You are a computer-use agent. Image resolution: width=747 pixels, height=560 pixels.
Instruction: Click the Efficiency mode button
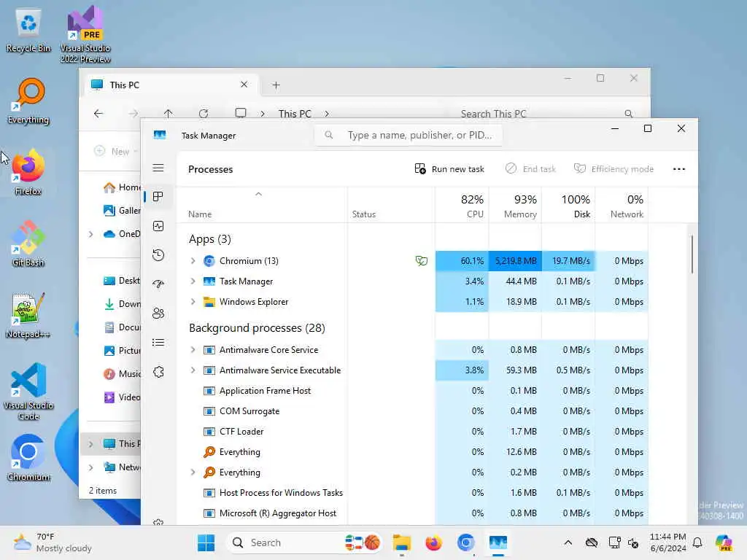tap(614, 169)
